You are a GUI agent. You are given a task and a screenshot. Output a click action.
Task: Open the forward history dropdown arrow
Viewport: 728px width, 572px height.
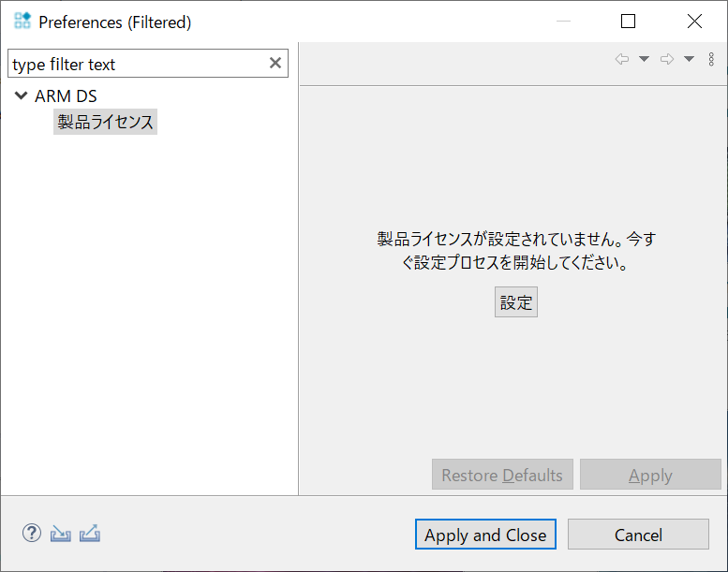point(689,59)
